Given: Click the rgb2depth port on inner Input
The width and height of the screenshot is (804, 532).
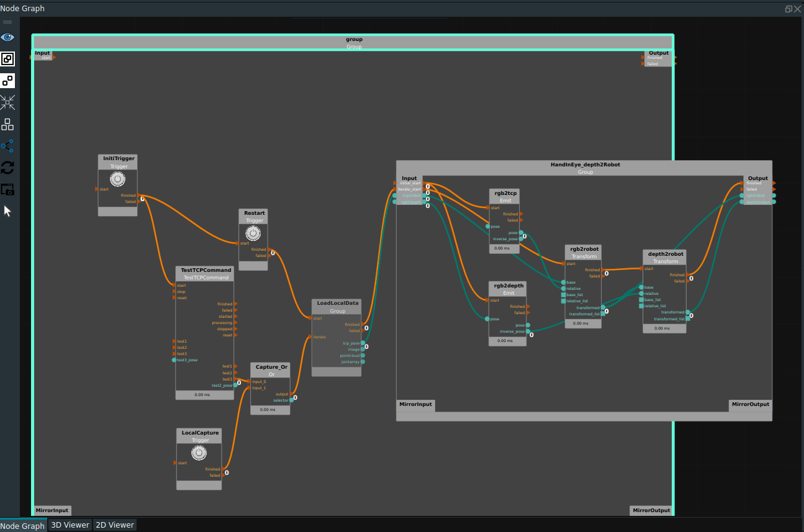Looking at the screenshot, I should [395, 202].
